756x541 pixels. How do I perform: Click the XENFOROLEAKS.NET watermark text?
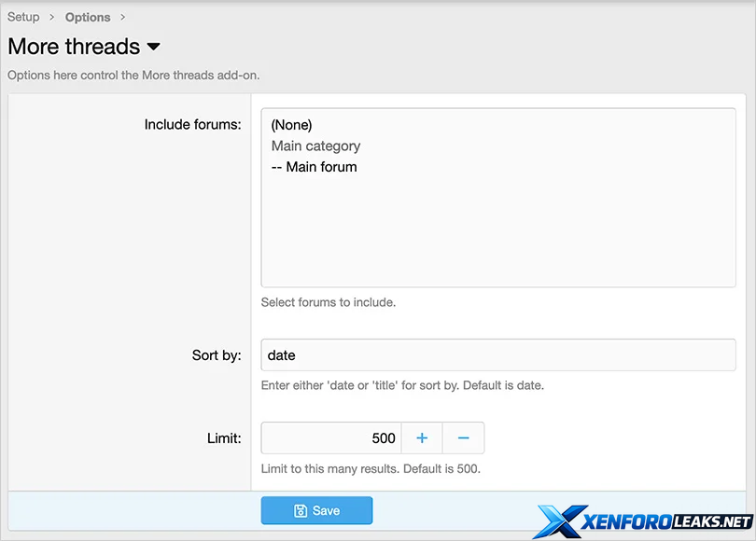tap(665, 522)
